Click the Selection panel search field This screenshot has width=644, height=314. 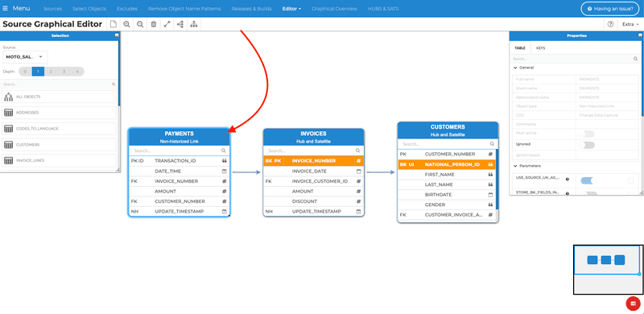pos(59,85)
